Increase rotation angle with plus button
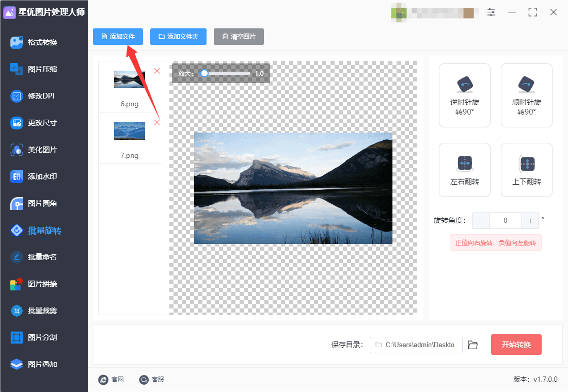 click(530, 221)
